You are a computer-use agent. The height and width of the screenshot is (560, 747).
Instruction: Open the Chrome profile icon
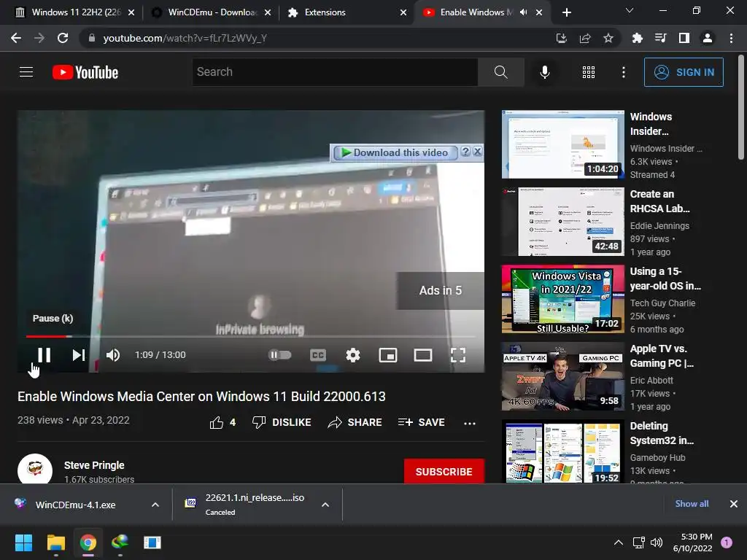[708, 38]
